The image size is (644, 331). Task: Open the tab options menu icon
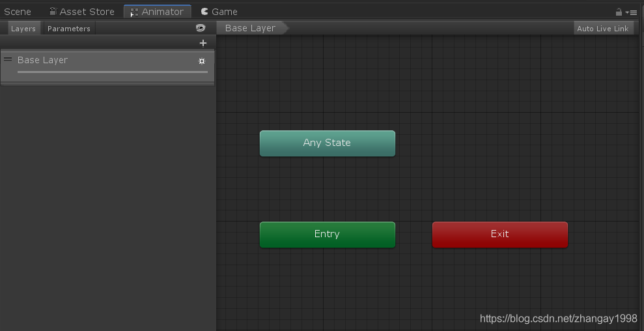pos(632,13)
